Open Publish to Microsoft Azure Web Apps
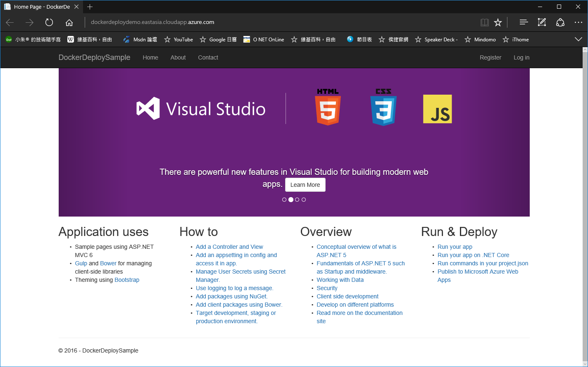 tap(478, 276)
